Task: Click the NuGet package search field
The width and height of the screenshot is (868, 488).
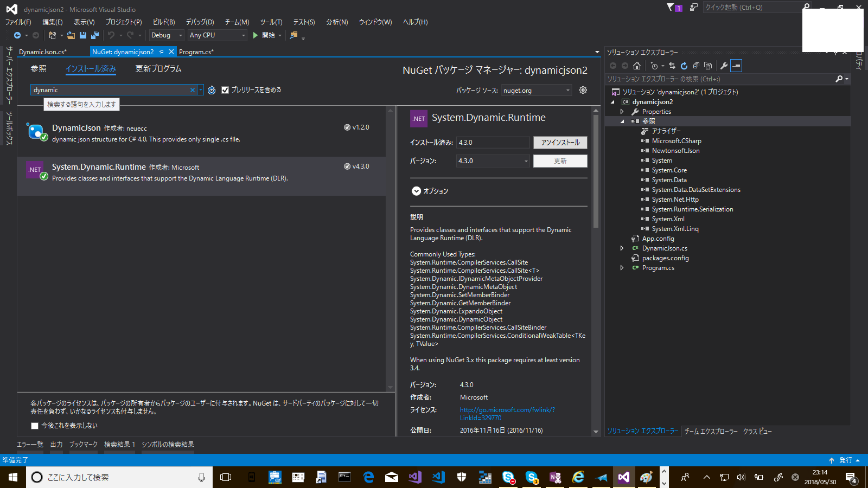Action: pos(111,90)
